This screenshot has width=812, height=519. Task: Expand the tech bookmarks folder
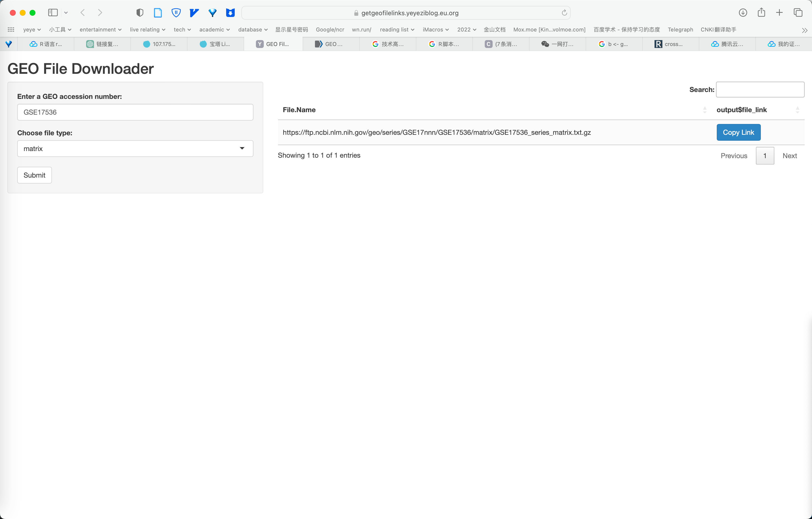(x=182, y=30)
